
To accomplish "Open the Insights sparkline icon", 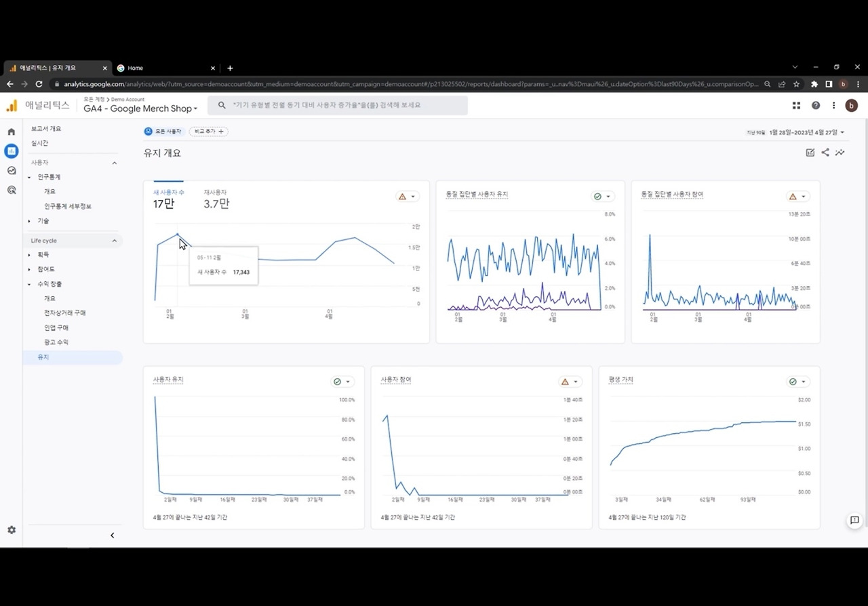I will click(x=840, y=153).
